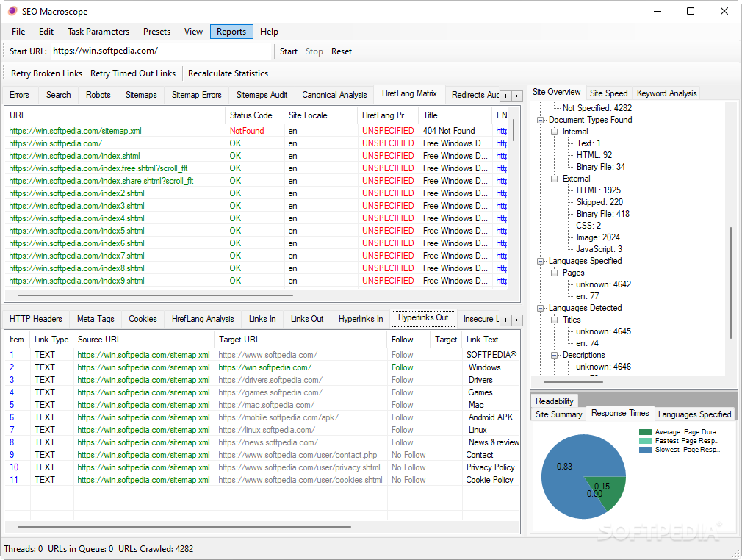Collapse the Languages Specified tree node
The height and width of the screenshot is (560, 742).
coord(540,262)
